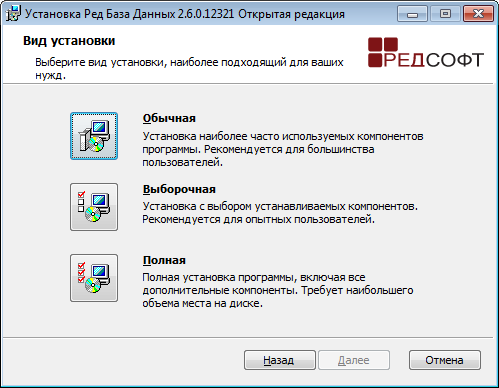The width and height of the screenshot is (499, 388).
Task: Minimize the installer window
Action: point(412,14)
